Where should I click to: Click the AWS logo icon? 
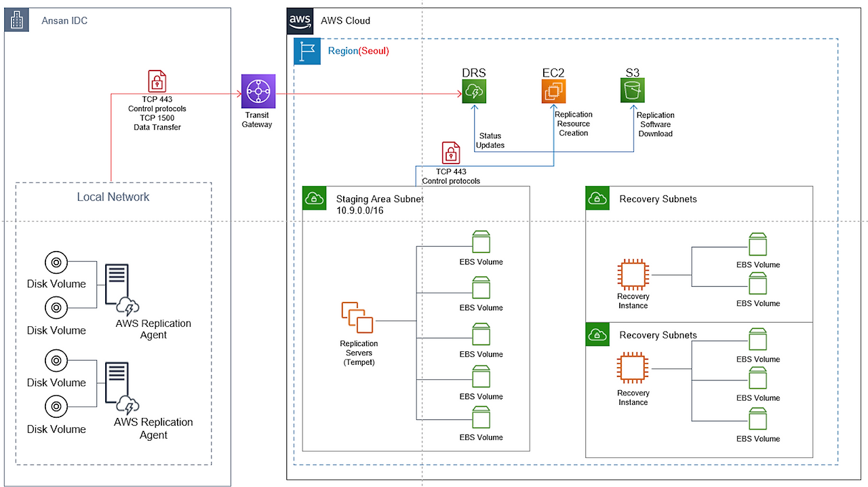point(300,21)
